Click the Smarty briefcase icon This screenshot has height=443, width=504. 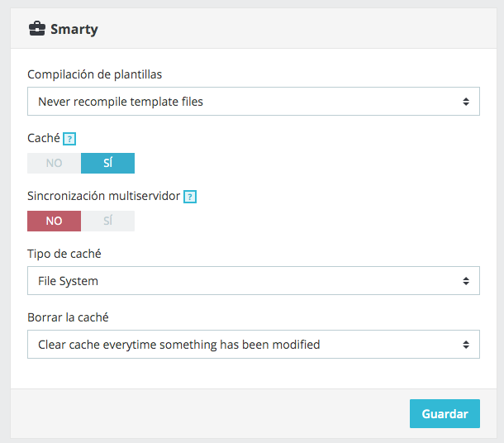pos(36,30)
